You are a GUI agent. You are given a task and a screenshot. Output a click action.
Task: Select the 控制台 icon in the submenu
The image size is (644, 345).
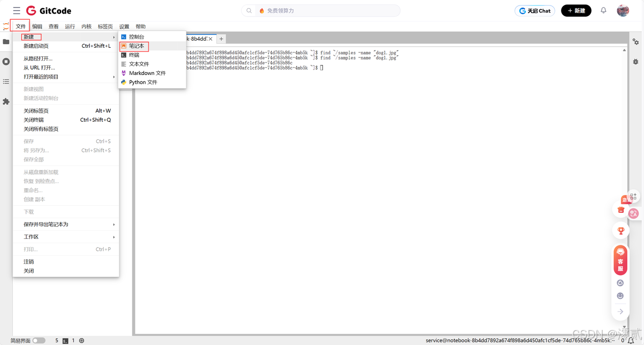click(x=124, y=37)
